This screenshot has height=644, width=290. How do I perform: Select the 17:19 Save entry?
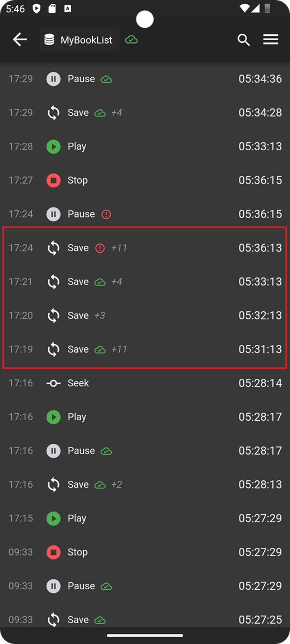145,349
